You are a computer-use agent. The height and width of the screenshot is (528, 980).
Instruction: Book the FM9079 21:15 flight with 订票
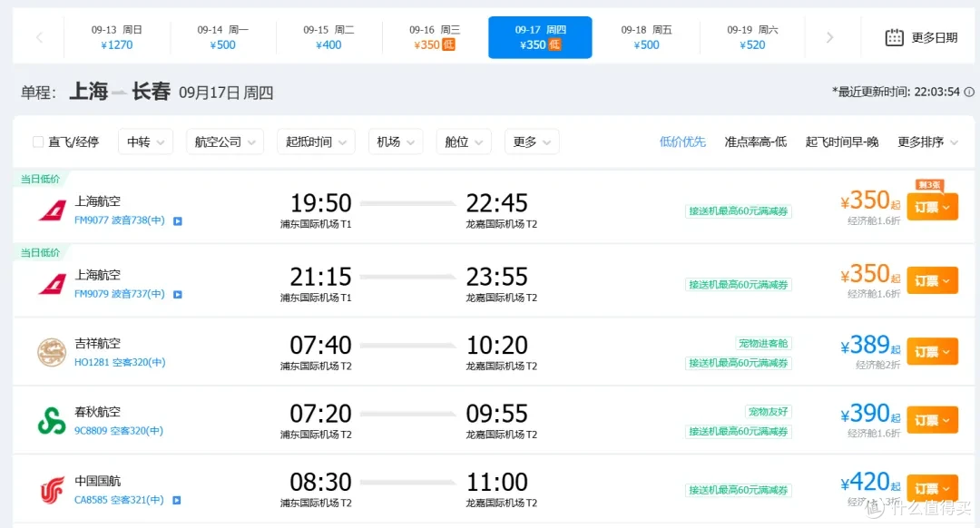pyautogui.click(x=932, y=280)
